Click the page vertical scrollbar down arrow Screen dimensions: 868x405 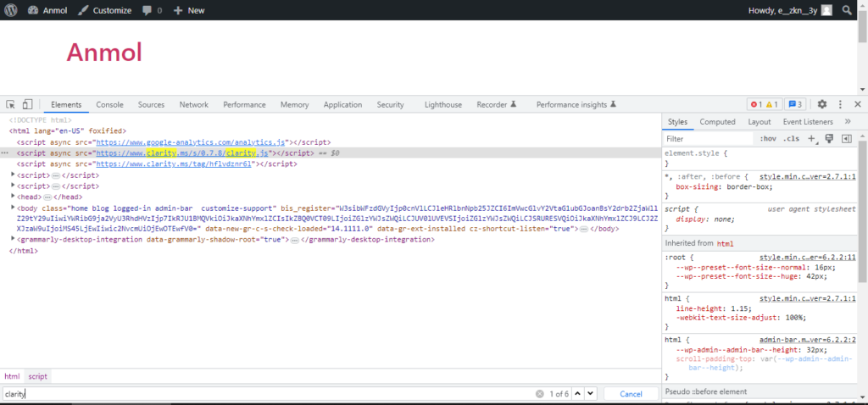[x=863, y=89]
